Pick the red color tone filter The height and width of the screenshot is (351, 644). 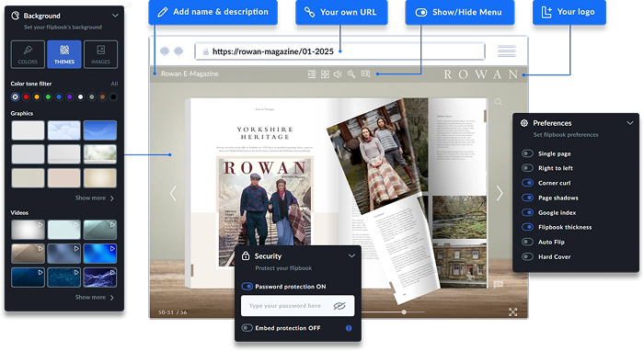point(26,97)
